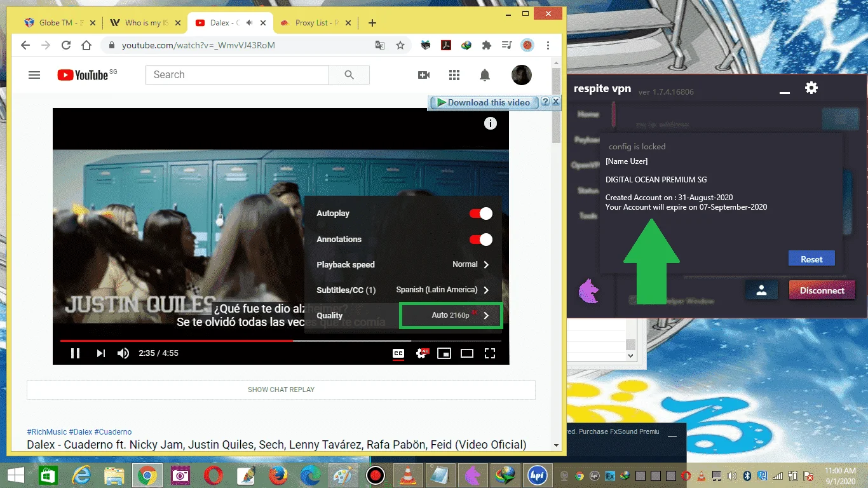
Task: Click SHOW CHAT REPLAY
Action: coord(281,390)
